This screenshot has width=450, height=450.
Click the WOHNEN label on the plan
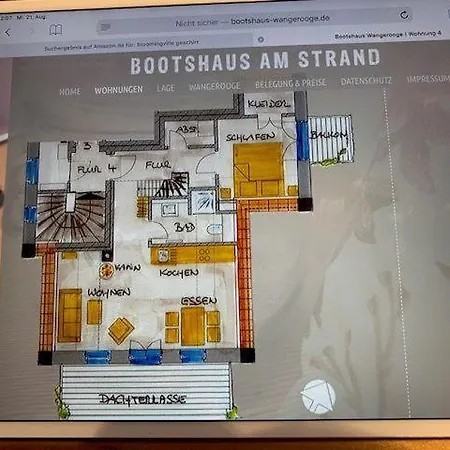109,292
